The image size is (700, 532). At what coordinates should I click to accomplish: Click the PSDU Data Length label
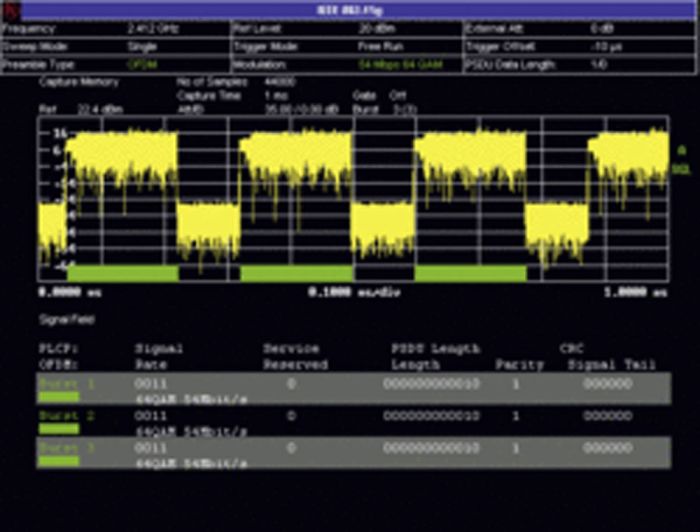click(509, 65)
